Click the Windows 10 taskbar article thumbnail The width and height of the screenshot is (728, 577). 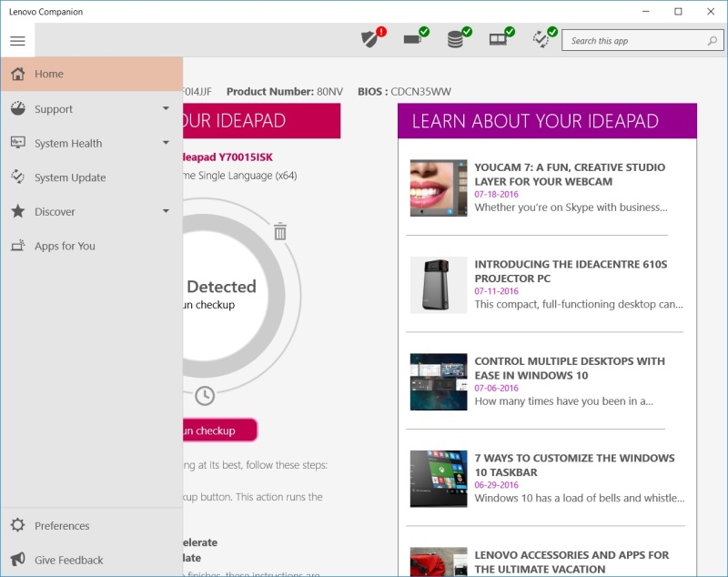click(x=439, y=479)
